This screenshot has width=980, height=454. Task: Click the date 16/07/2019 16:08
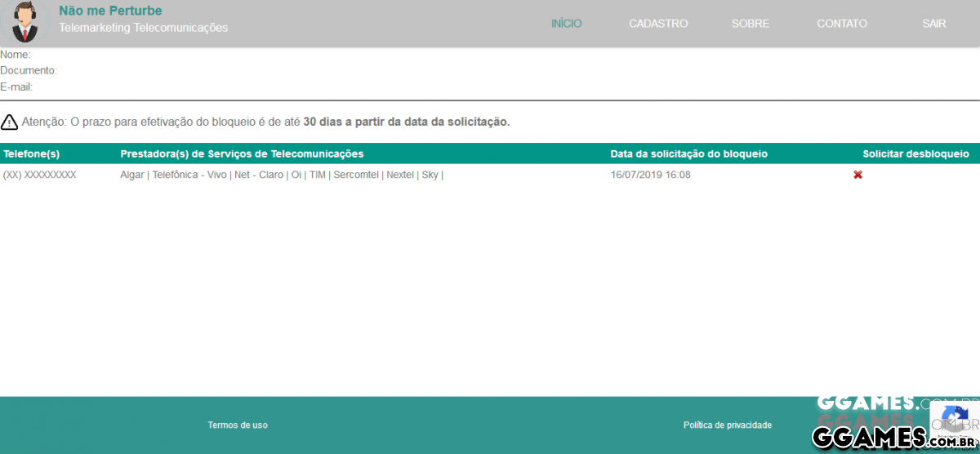[x=651, y=175]
